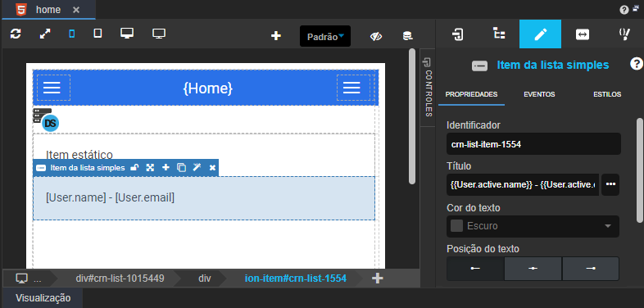Click the Título ellipsis button

pyautogui.click(x=610, y=184)
